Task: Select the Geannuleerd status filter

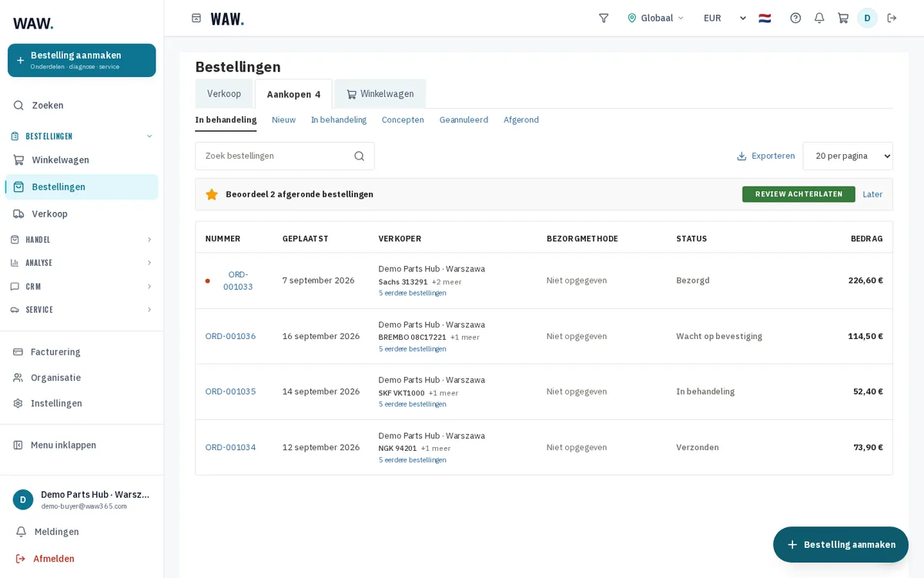Action: tap(464, 119)
